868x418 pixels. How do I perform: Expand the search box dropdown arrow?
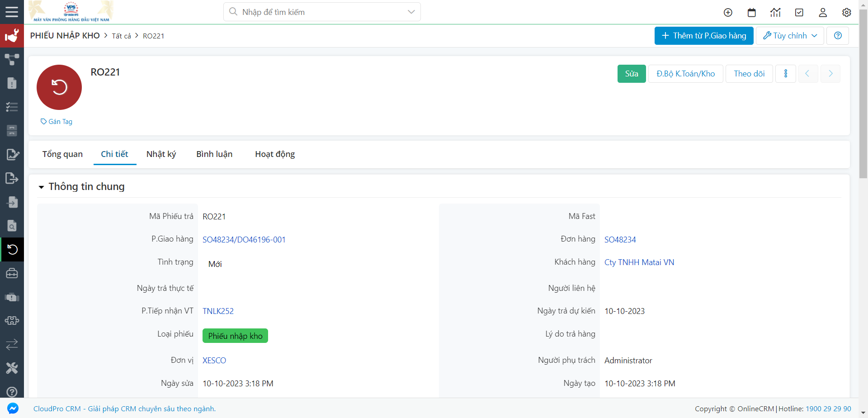point(411,12)
